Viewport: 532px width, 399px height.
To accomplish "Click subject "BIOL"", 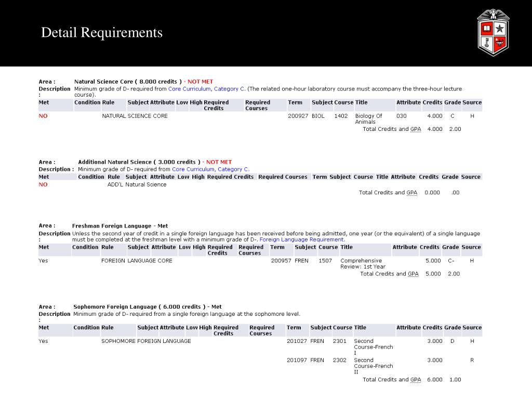I will [x=318, y=116].
